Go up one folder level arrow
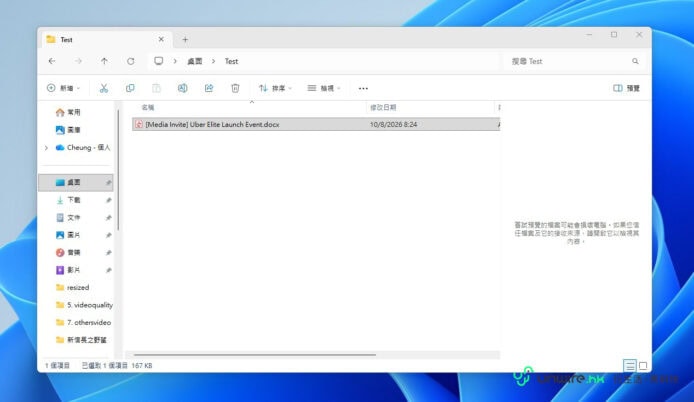The height and width of the screenshot is (402, 694). pyautogui.click(x=104, y=61)
